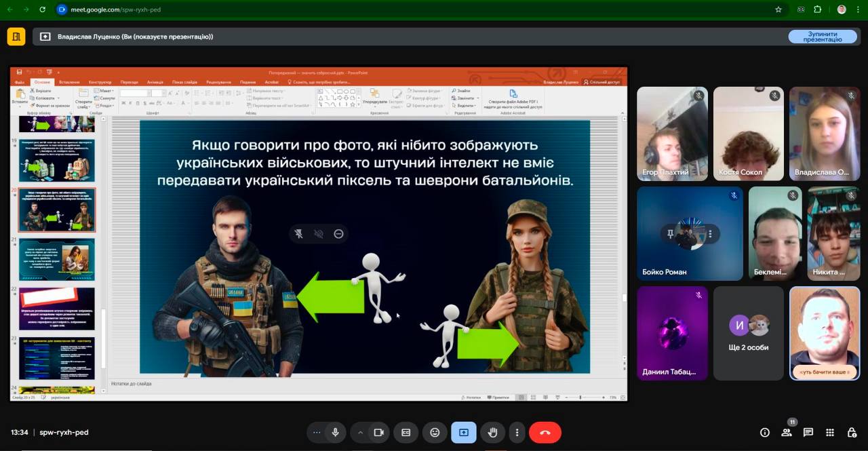This screenshot has width=868, height=451.
Task: Show the participants list people icon
Action: pos(787,432)
